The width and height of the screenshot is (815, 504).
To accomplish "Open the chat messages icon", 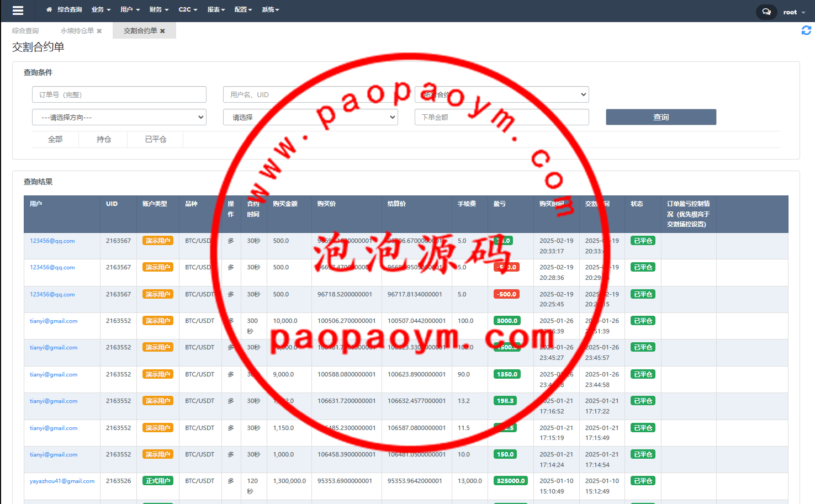I will [x=766, y=12].
